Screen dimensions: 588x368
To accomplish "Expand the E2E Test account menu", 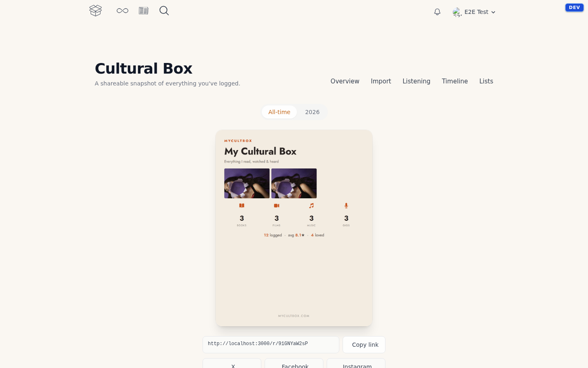I will pos(474,12).
